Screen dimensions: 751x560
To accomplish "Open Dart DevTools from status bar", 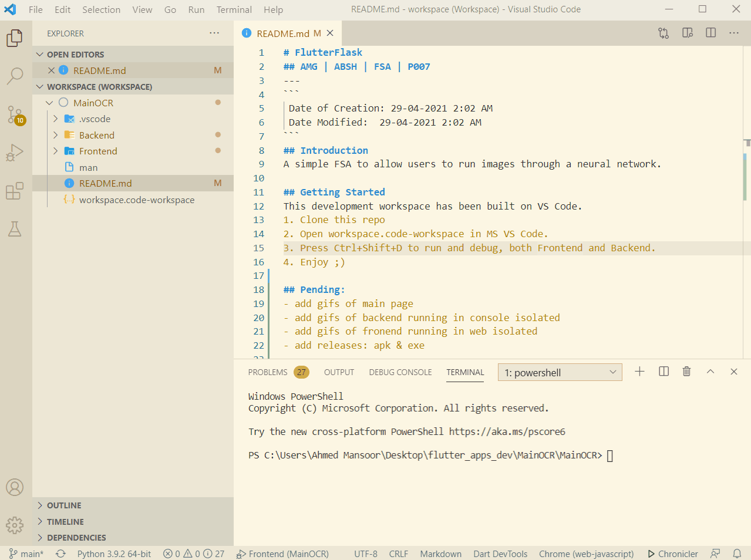I will [x=500, y=554].
